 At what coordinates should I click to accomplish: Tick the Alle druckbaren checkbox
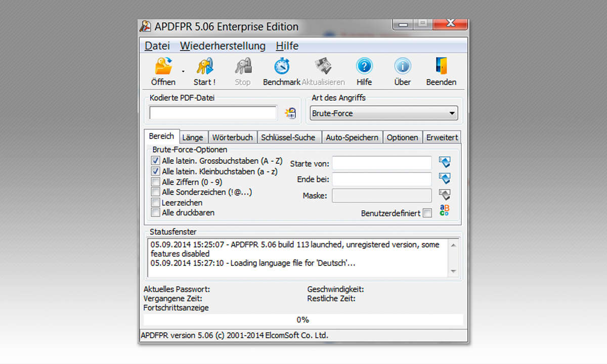click(156, 212)
